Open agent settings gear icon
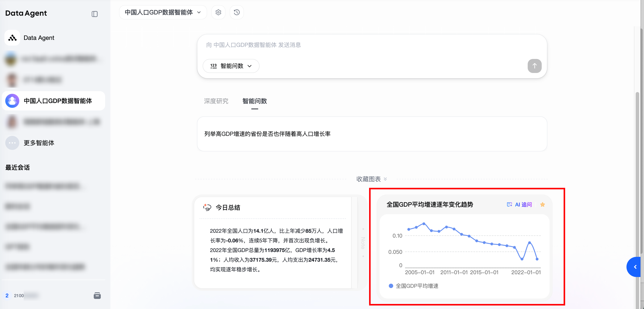Viewport: 644px width, 309px height. point(218,12)
